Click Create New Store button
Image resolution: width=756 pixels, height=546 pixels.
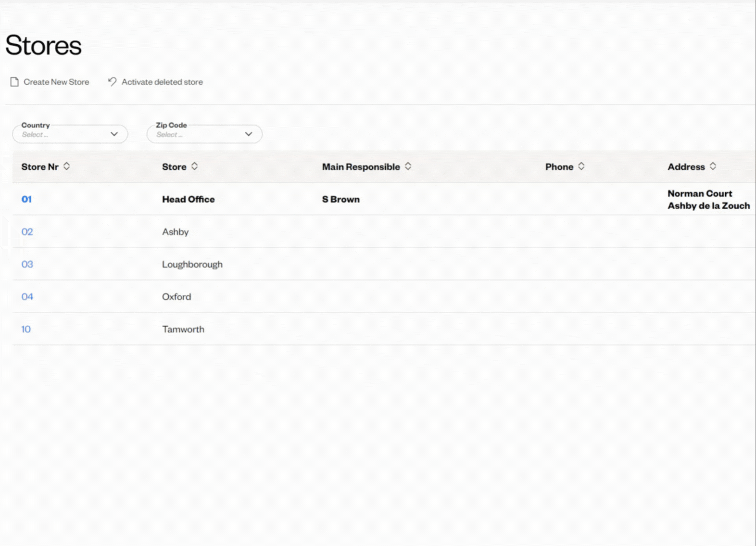[56, 82]
